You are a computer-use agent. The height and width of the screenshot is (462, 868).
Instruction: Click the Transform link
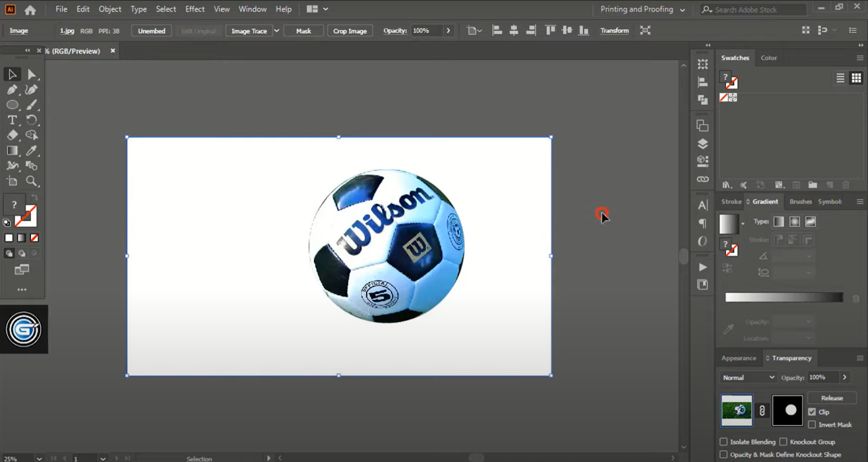pyautogui.click(x=614, y=30)
